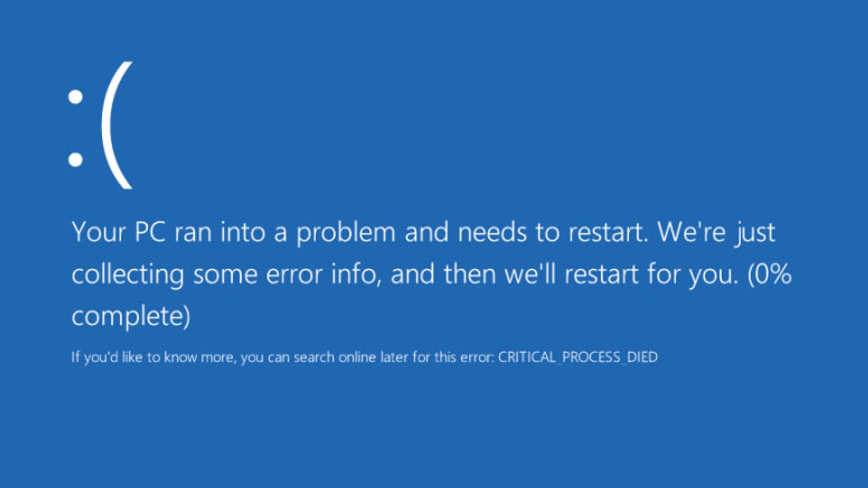Click the CRITICAL_PROCESS_DIED error code
Image resolution: width=868 pixels, height=488 pixels.
pyautogui.click(x=578, y=357)
